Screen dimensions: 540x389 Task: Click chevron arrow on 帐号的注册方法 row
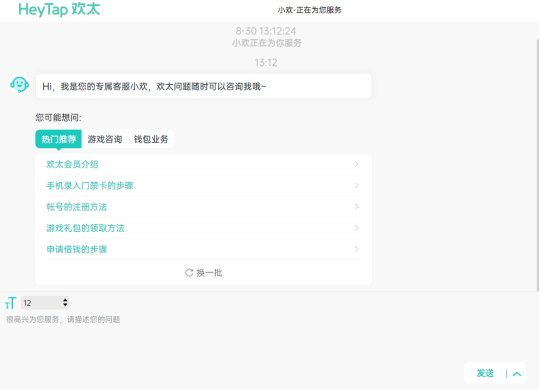pyautogui.click(x=356, y=207)
